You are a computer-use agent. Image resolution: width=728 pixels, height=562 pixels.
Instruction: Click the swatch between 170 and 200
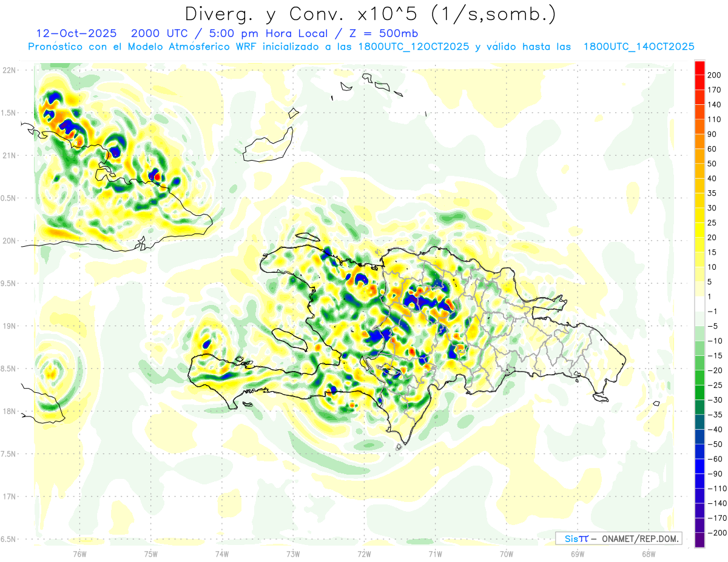pos(699,82)
